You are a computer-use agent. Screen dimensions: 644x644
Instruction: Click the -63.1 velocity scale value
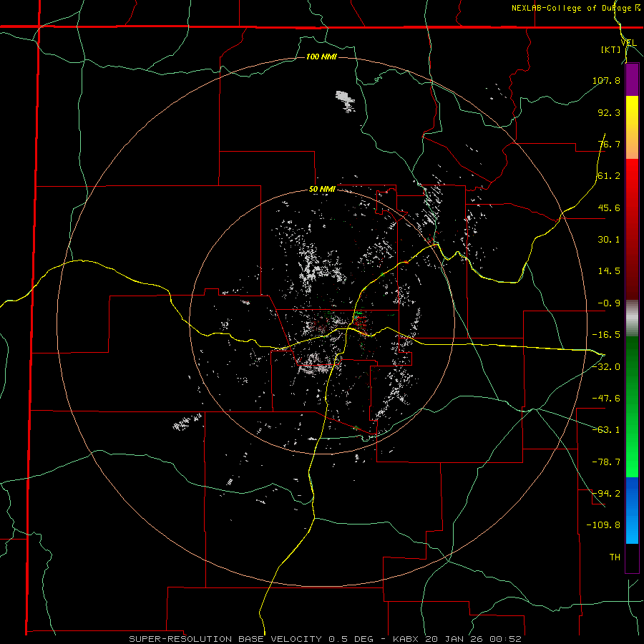pos(606,430)
